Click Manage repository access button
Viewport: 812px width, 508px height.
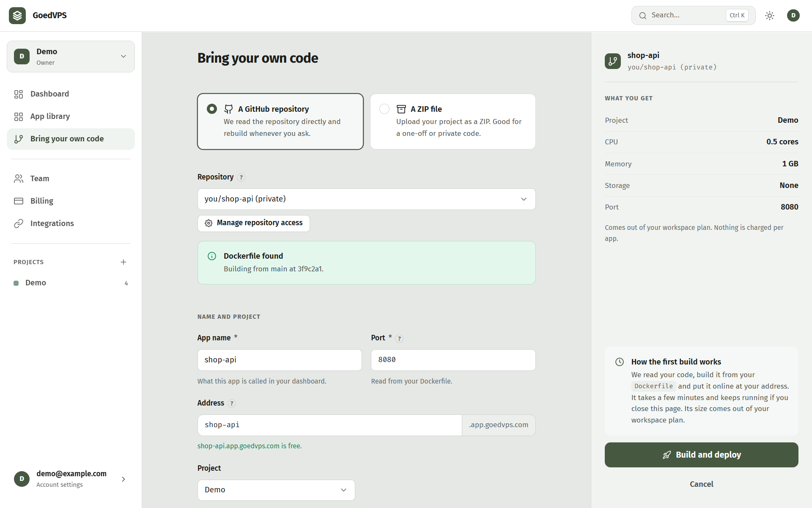pos(254,223)
